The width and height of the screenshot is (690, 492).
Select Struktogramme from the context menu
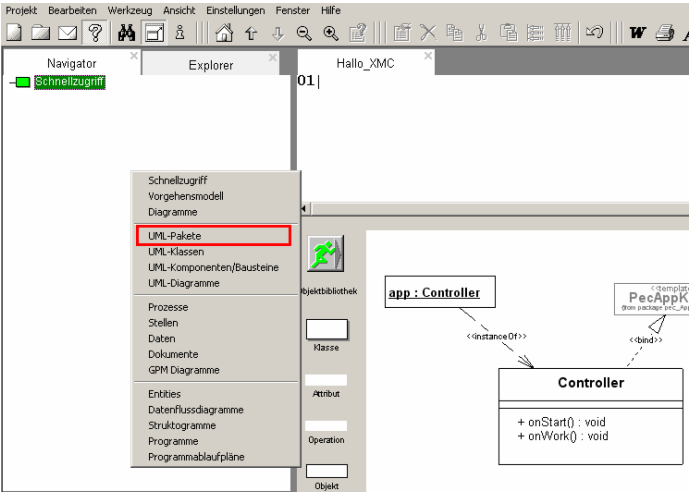tap(183, 425)
